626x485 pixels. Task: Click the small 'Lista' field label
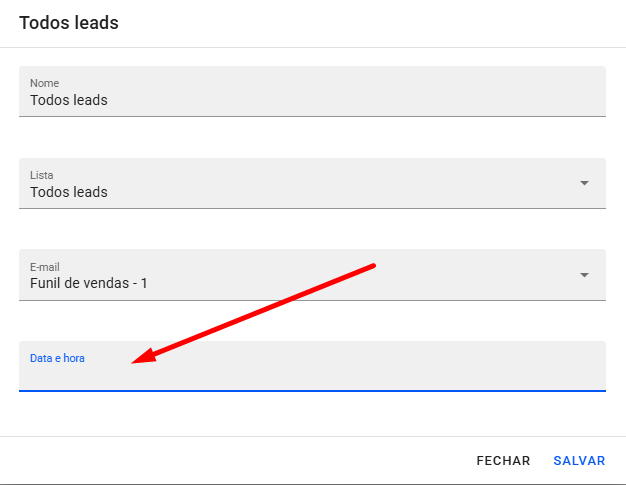click(42, 175)
